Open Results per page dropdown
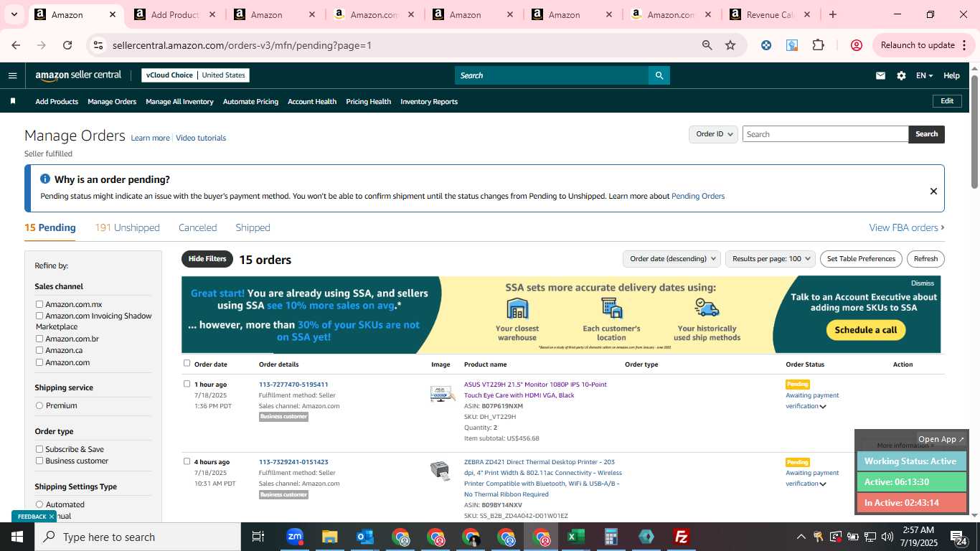Viewport: 980px width, 551px height. point(771,259)
